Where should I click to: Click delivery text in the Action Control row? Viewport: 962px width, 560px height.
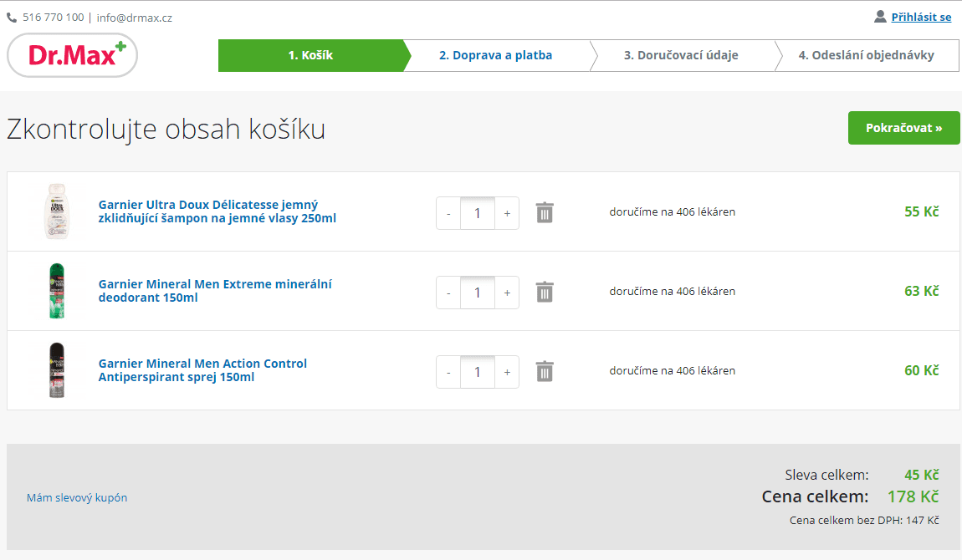pyautogui.click(x=673, y=370)
